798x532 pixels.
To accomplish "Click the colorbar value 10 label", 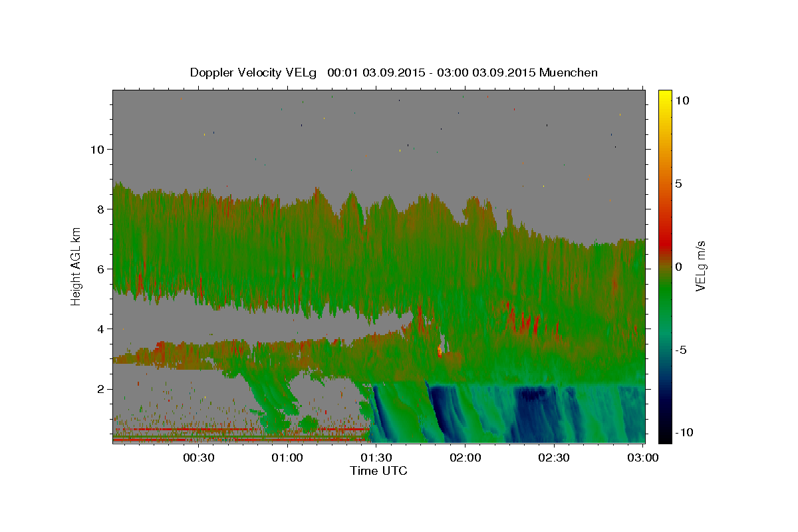I will pos(682,100).
